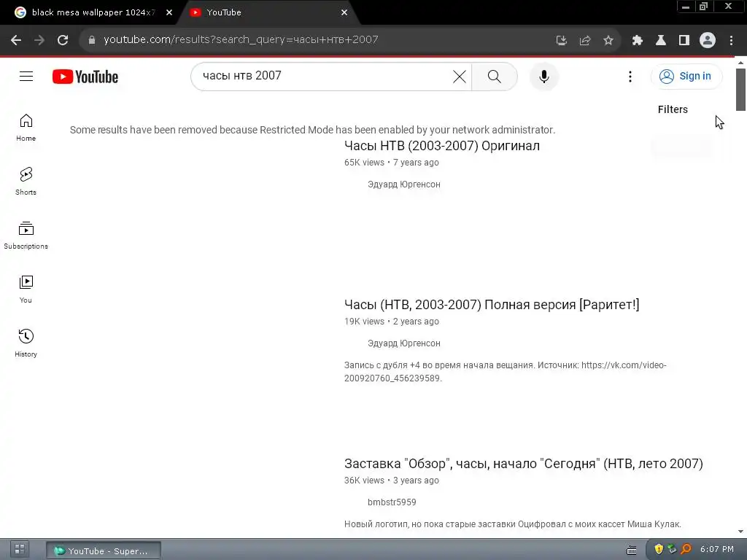Go back with the browser back arrow
The width and height of the screenshot is (747, 560).
click(x=16, y=40)
